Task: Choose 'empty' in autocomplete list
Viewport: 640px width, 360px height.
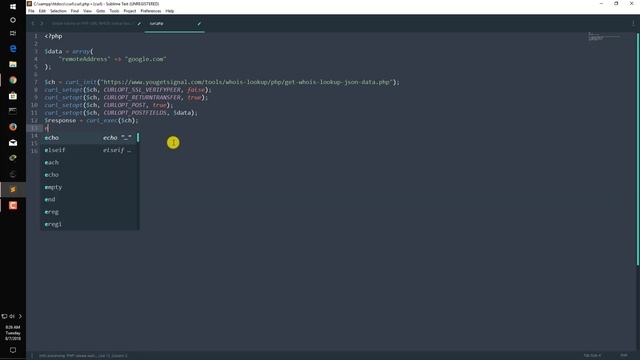Action: click(90, 187)
